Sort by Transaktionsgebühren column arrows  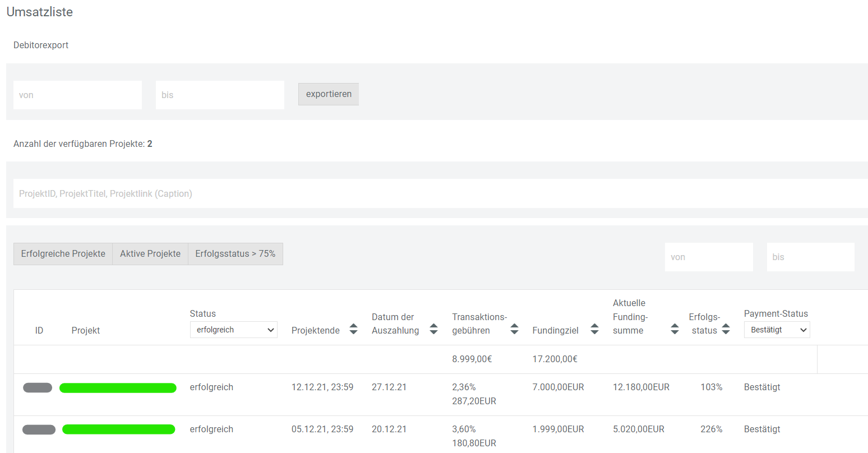[514, 329]
